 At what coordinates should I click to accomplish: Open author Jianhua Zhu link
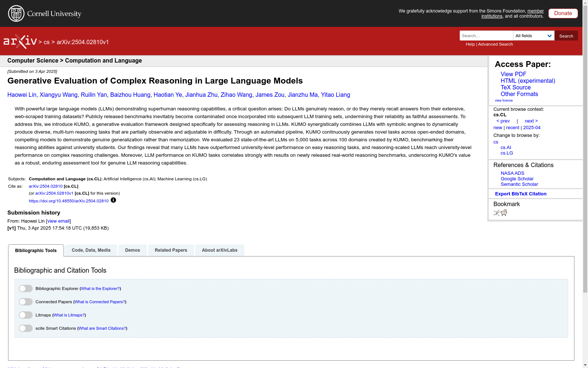(x=201, y=95)
